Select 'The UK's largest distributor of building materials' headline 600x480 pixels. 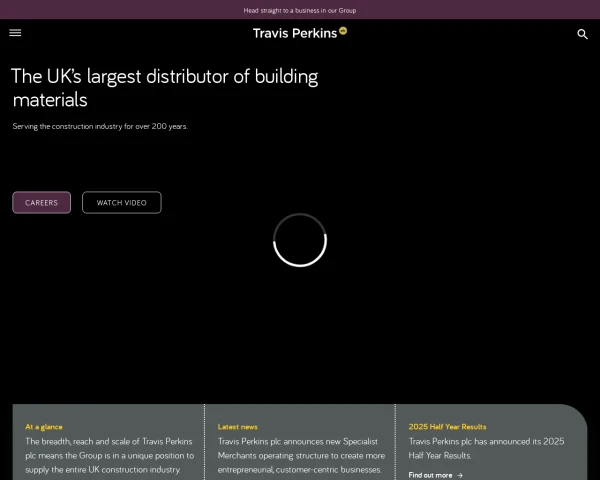tap(165, 88)
